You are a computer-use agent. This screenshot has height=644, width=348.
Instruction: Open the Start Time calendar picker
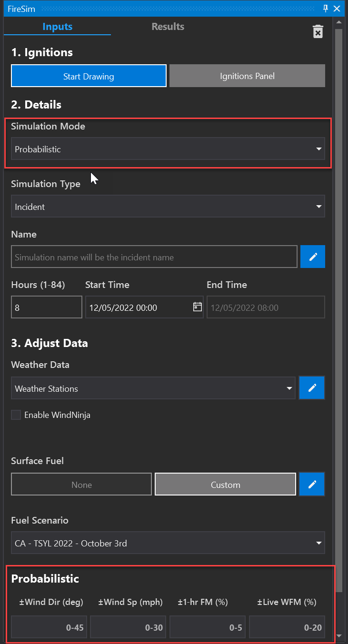coord(197,307)
